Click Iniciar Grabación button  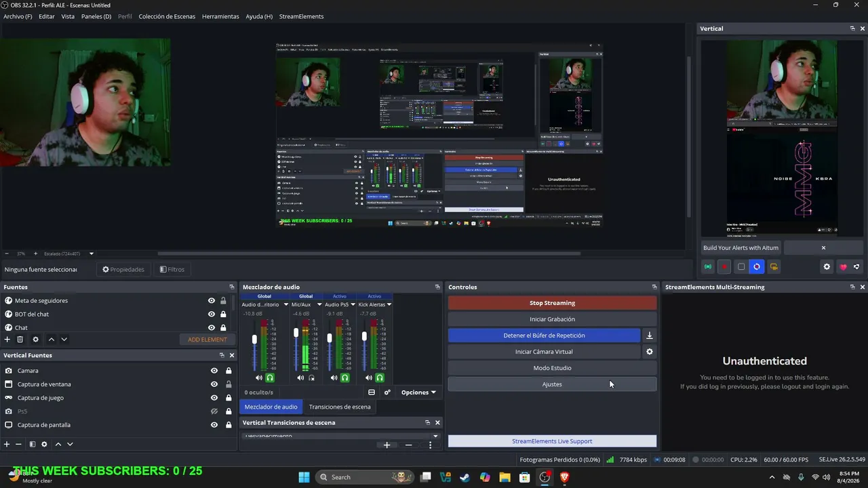(552, 319)
